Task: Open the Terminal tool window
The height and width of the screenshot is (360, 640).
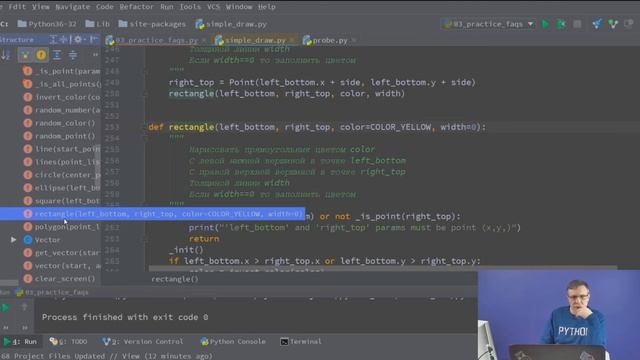Action: [301, 342]
